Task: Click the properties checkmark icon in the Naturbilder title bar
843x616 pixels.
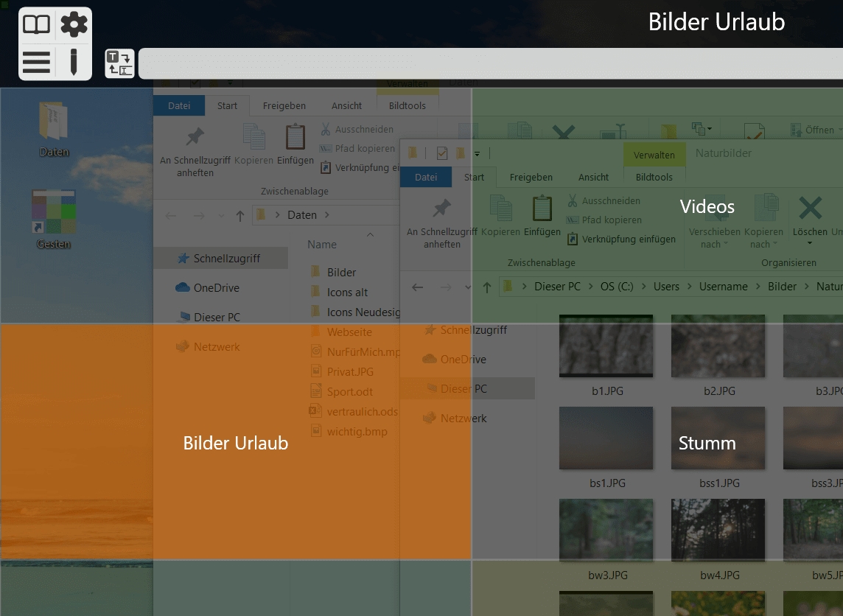Action: coord(442,154)
